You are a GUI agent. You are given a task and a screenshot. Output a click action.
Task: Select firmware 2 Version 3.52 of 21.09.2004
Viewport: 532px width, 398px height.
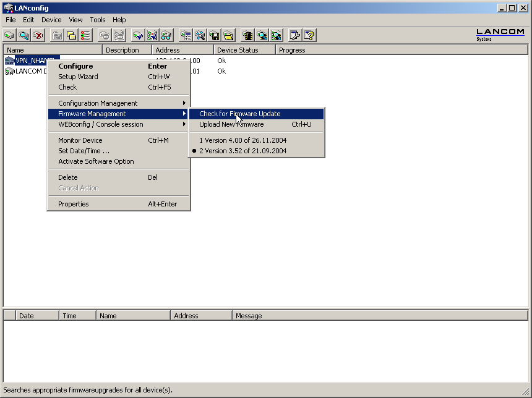click(242, 151)
